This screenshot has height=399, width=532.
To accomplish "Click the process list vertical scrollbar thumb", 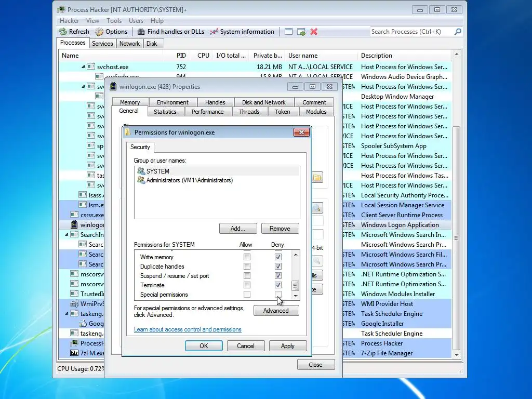I will 457,237.
